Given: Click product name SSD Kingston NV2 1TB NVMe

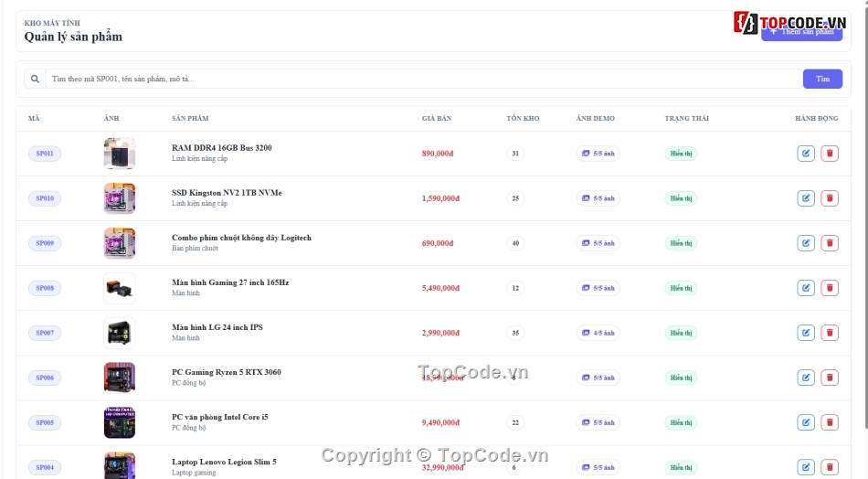Looking at the screenshot, I should 227,193.
